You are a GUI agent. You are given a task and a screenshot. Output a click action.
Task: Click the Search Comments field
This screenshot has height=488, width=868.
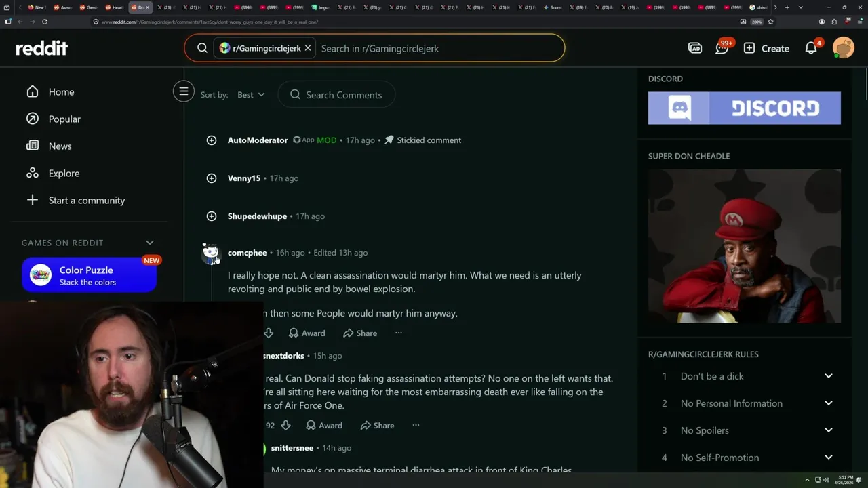pyautogui.click(x=336, y=95)
